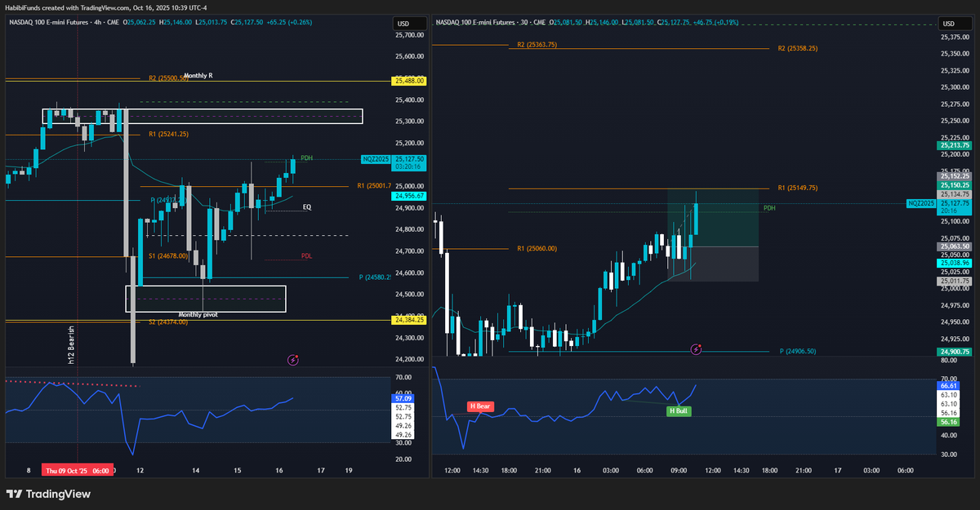980x510 pixels.
Task: Click the green 25,150.25 price label
Action: pos(953,186)
